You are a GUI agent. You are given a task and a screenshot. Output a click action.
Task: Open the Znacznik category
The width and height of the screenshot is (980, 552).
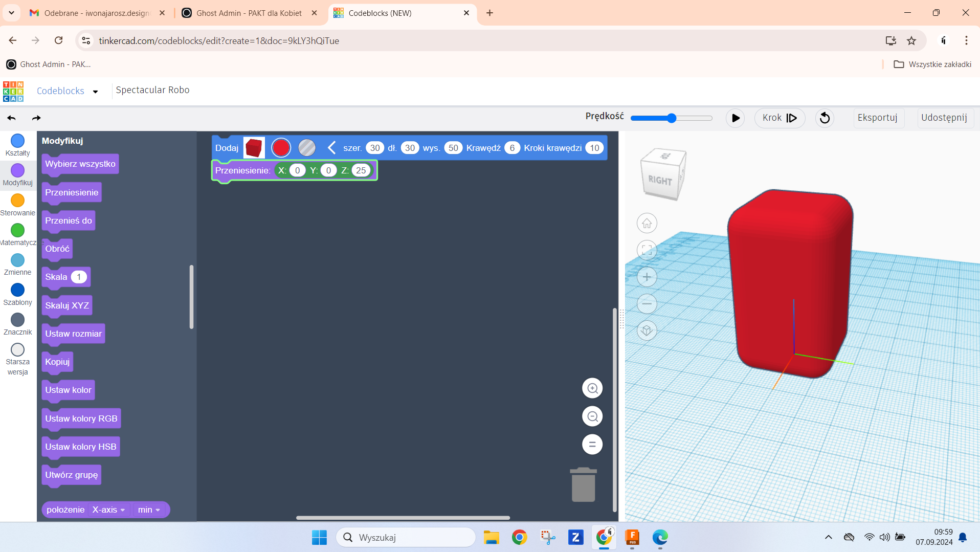pyautogui.click(x=17, y=324)
